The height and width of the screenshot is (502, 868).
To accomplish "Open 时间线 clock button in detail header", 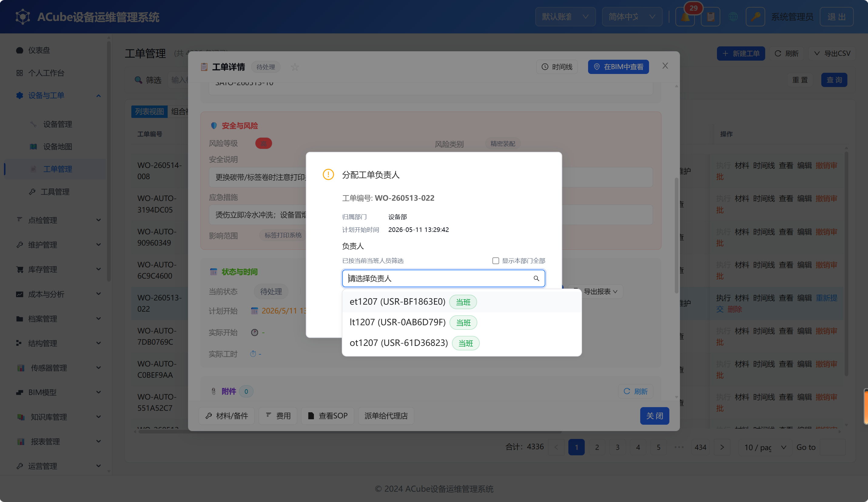I will [557, 67].
